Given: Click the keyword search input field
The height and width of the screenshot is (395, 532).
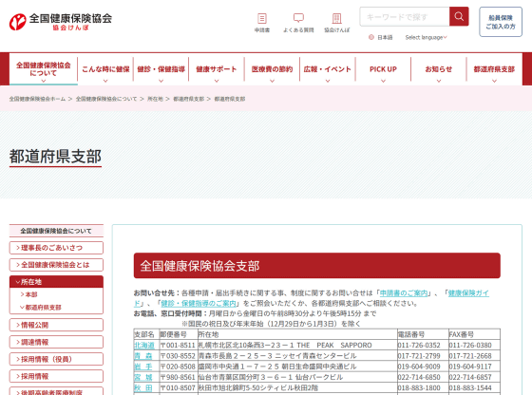Looking at the screenshot, I should (x=405, y=16).
